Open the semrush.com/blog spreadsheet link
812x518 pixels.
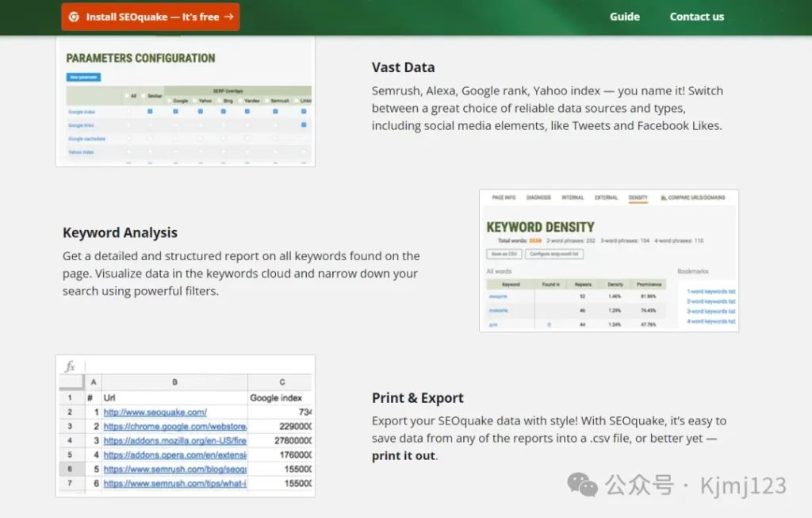pyautogui.click(x=175, y=470)
